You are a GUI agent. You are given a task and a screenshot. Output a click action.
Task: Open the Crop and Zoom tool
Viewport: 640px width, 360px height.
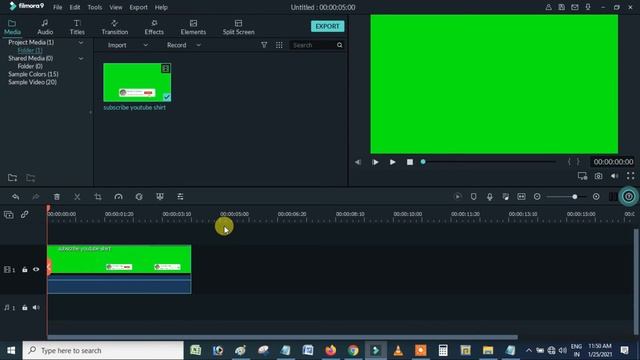click(98, 197)
